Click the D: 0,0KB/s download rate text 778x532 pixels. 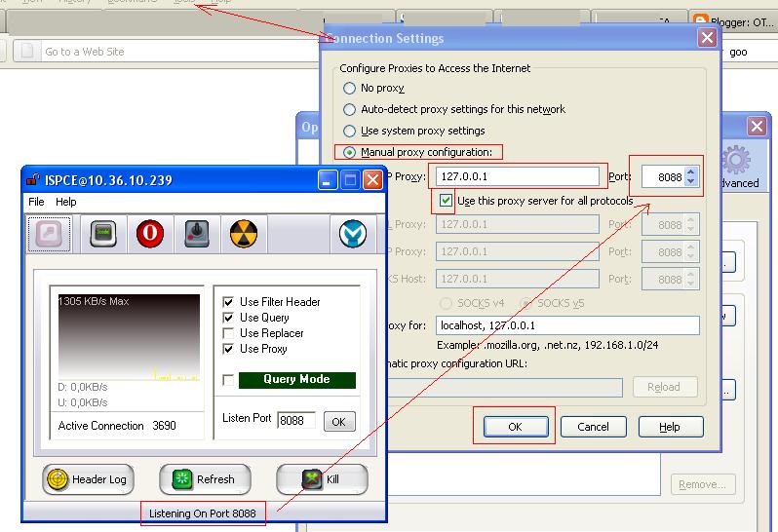point(83,387)
